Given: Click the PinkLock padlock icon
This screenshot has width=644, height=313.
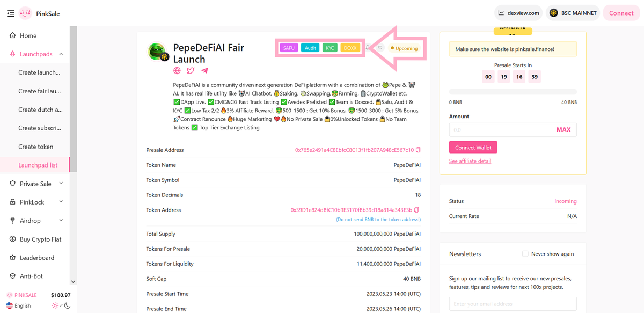Looking at the screenshot, I should (x=12, y=202).
